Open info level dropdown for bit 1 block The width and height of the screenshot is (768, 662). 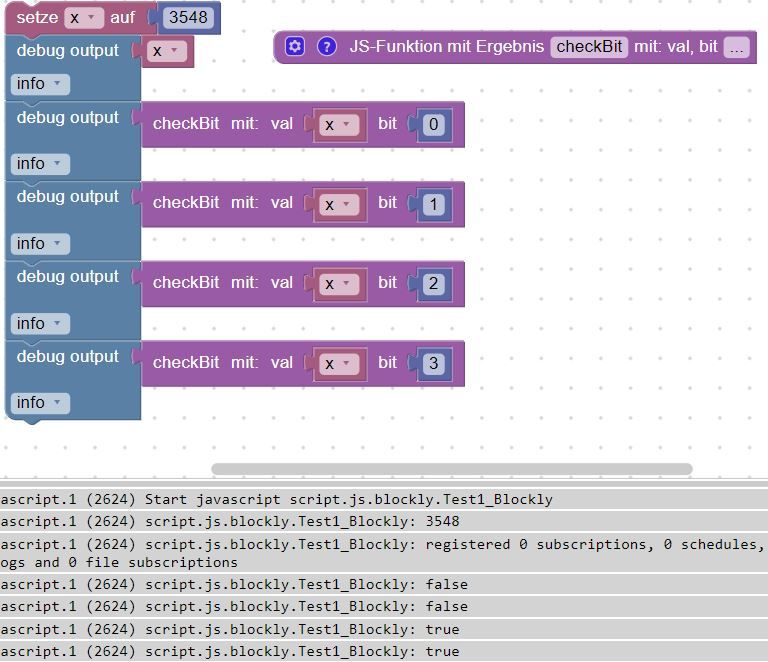(x=40, y=243)
